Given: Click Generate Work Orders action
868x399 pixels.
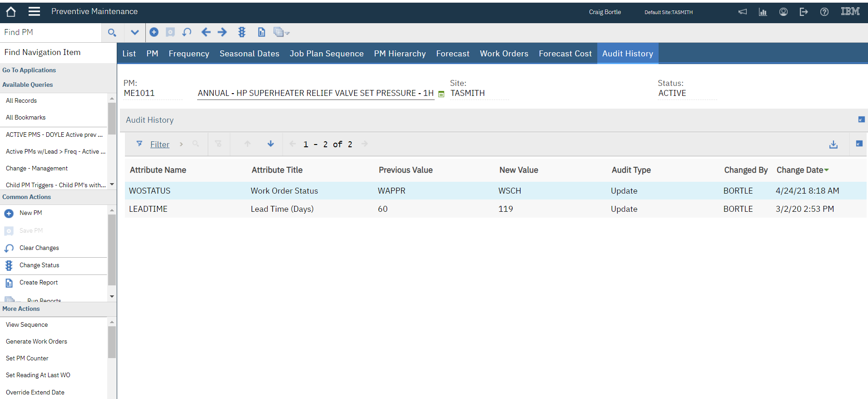Looking at the screenshot, I should coord(36,341).
